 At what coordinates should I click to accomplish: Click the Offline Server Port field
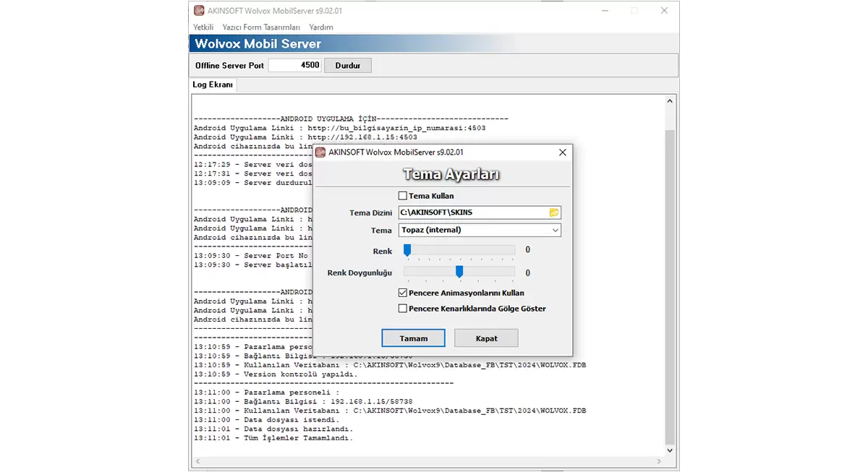pyautogui.click(x=294, y=66)
